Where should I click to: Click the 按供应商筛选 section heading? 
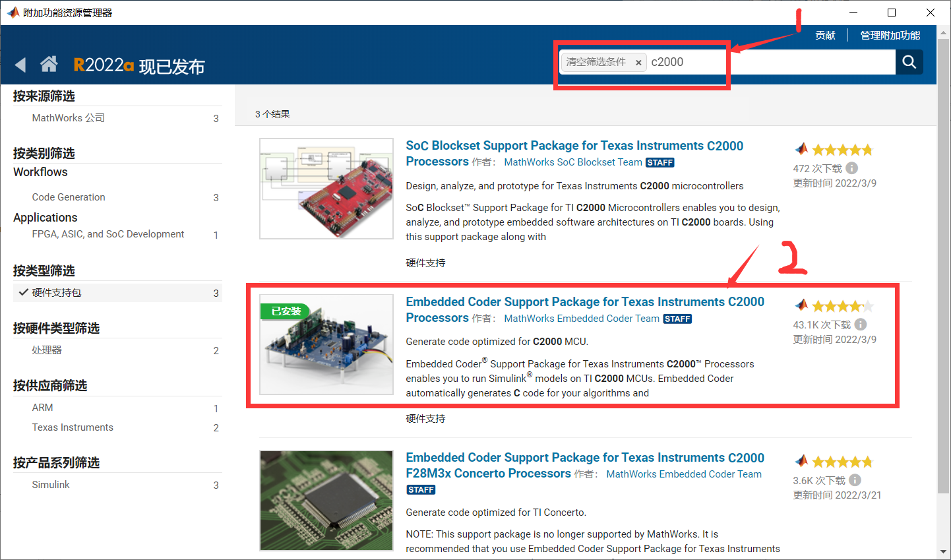pyautogui.click(x=50, y=386)
